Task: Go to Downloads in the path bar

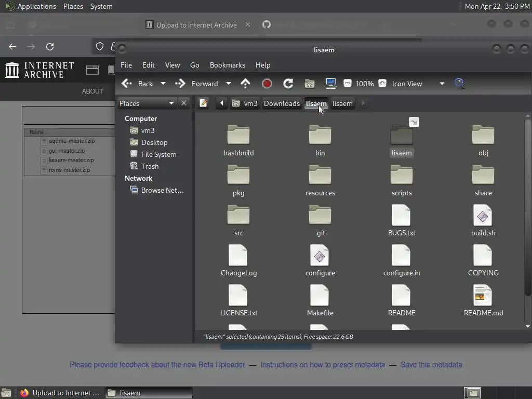Action: click(x=282, y=103)
